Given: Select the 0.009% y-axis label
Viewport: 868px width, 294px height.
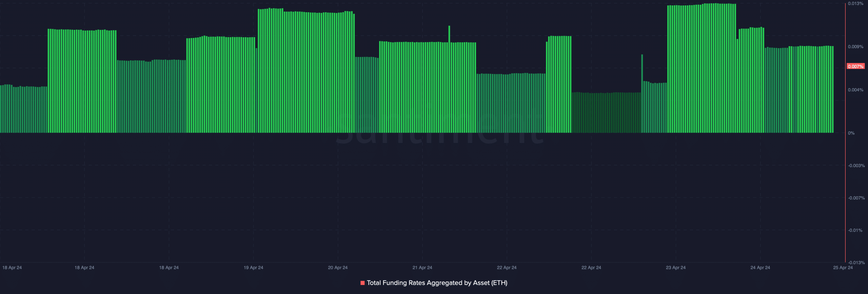Looking at the screenshot, I should pos(855,46).
